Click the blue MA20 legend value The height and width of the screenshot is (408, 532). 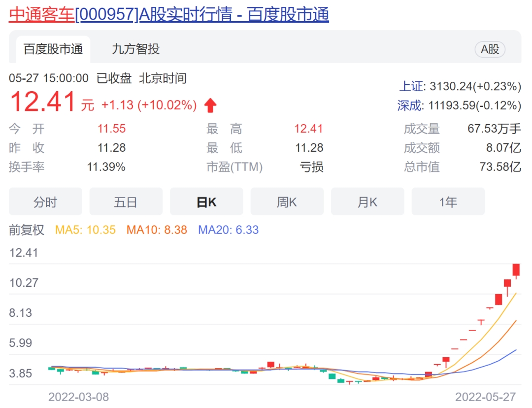point(228,230)
